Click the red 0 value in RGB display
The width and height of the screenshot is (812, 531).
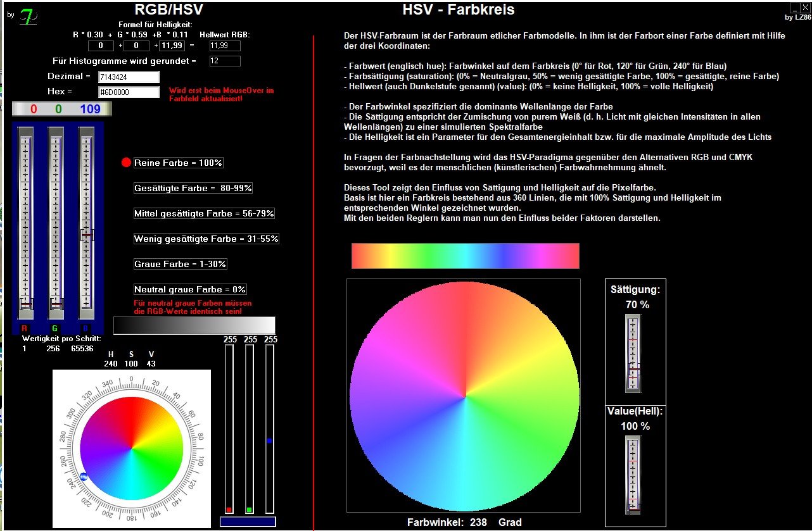(x=34, y=109)
